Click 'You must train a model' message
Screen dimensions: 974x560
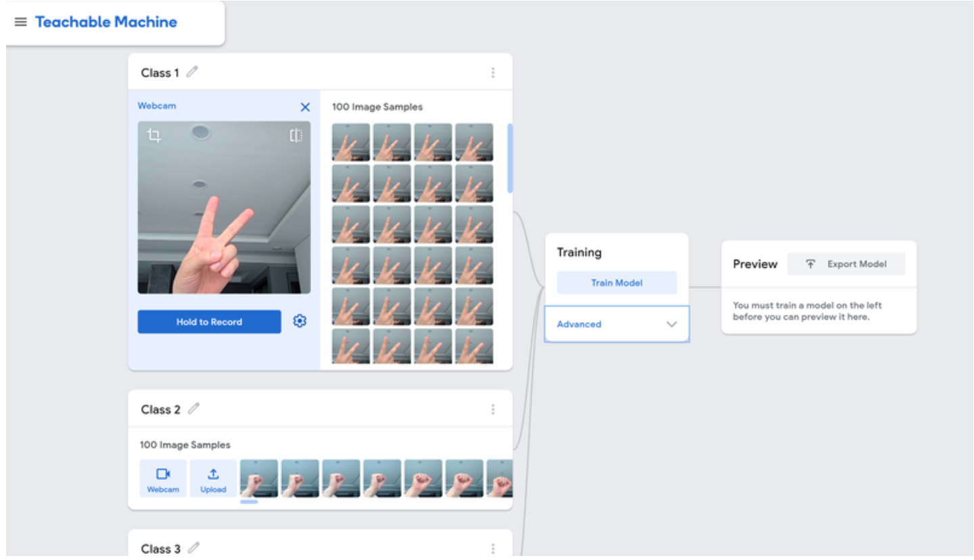tap(808, 311)
